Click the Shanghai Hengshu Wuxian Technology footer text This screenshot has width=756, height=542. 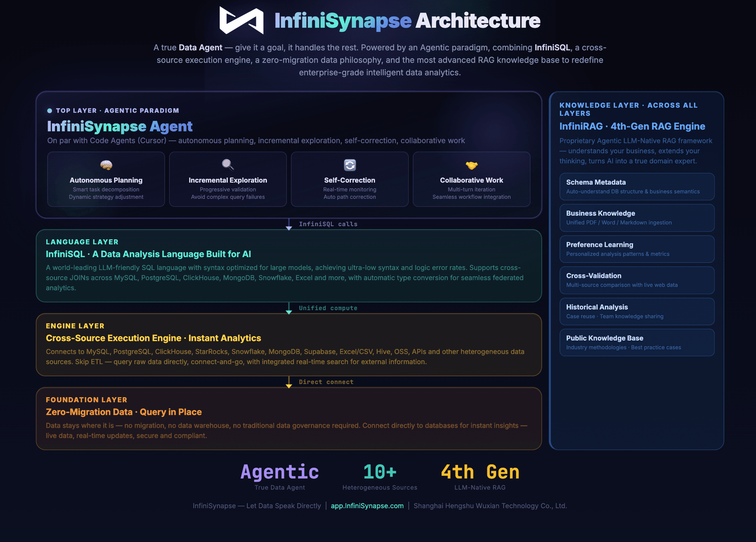pyautogui.click(x=490, y=506)
